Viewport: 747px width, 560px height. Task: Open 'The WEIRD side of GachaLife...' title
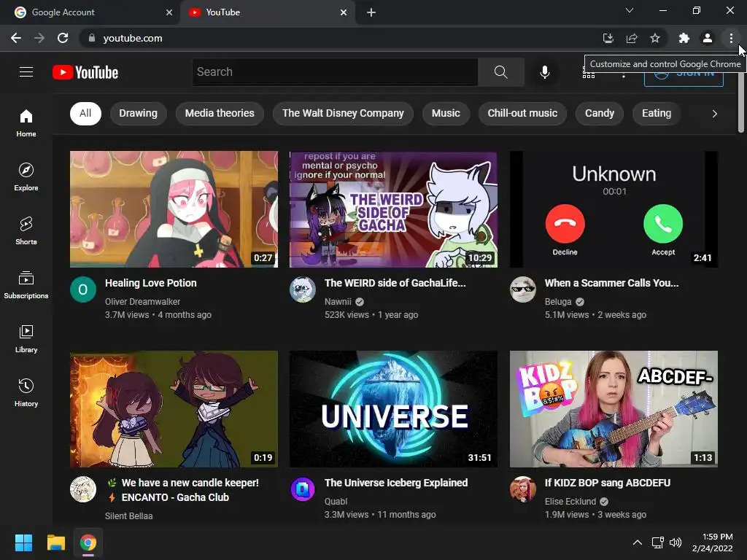tap(395, 283)
